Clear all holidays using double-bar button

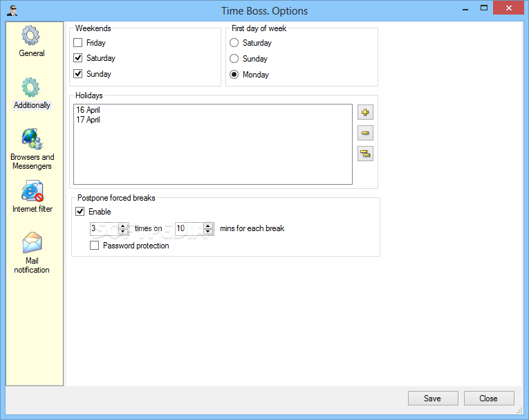[x=365, y=154]
